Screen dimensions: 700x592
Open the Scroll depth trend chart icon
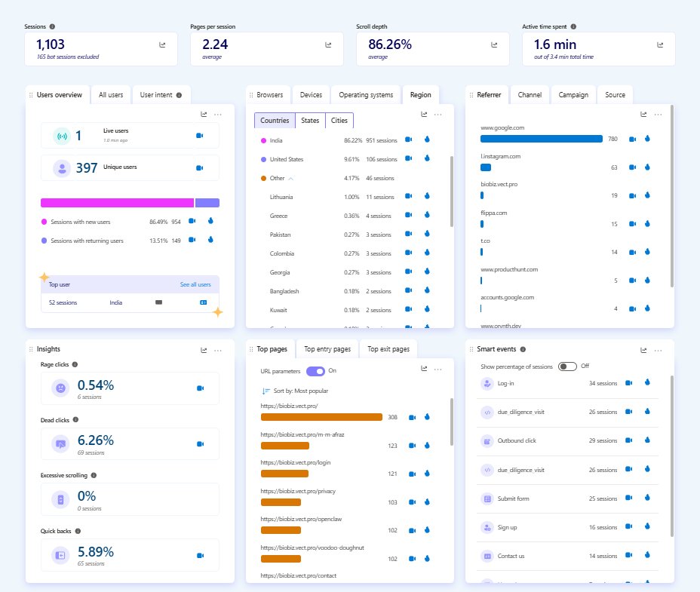click(494, 44)
